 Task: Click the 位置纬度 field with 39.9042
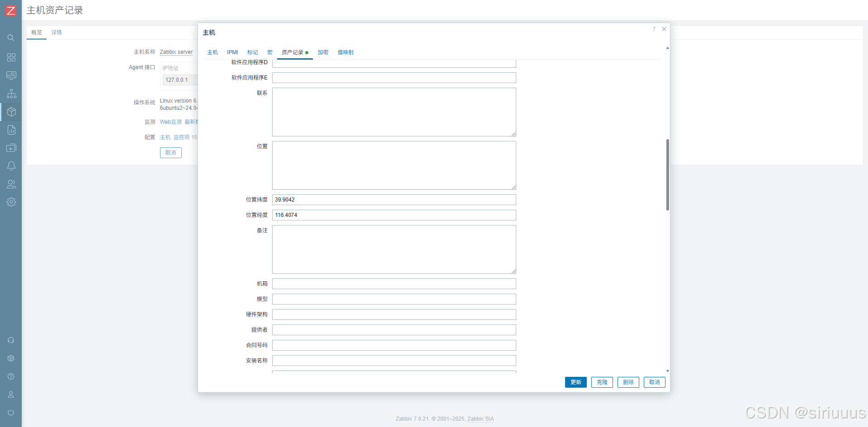[x=394, y=200]
